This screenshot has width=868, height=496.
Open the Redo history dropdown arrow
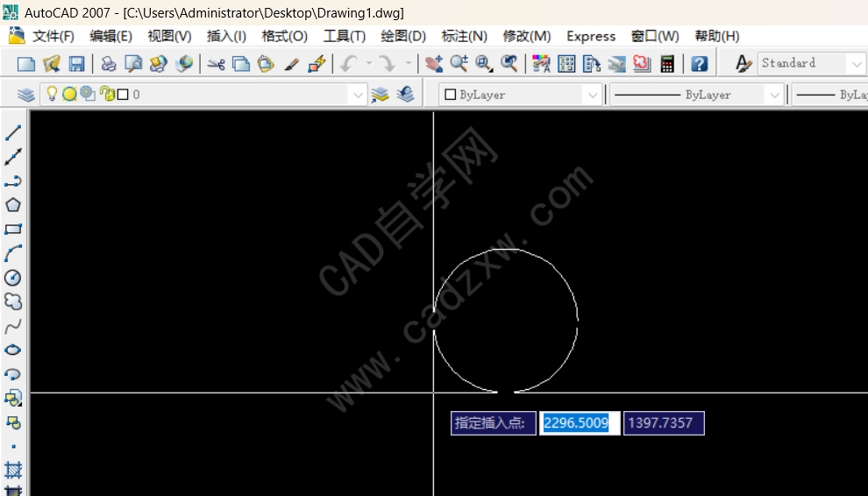(408, 63)
